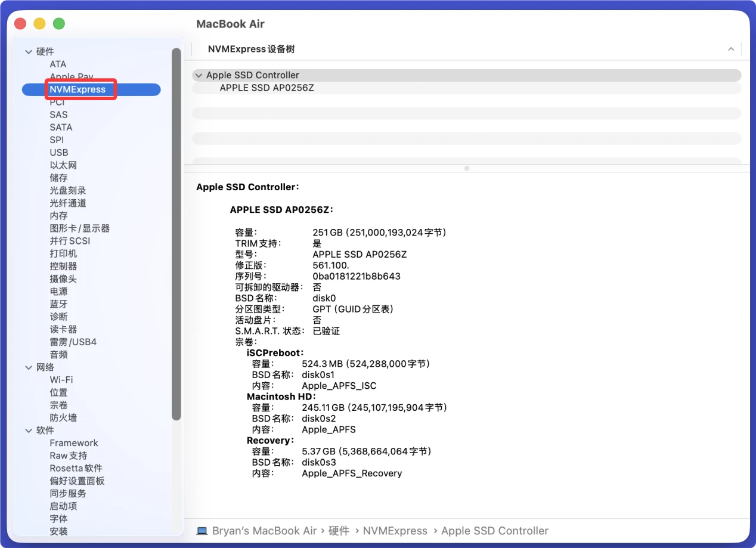Open the Rosetta软件 entry

[76, 468]
